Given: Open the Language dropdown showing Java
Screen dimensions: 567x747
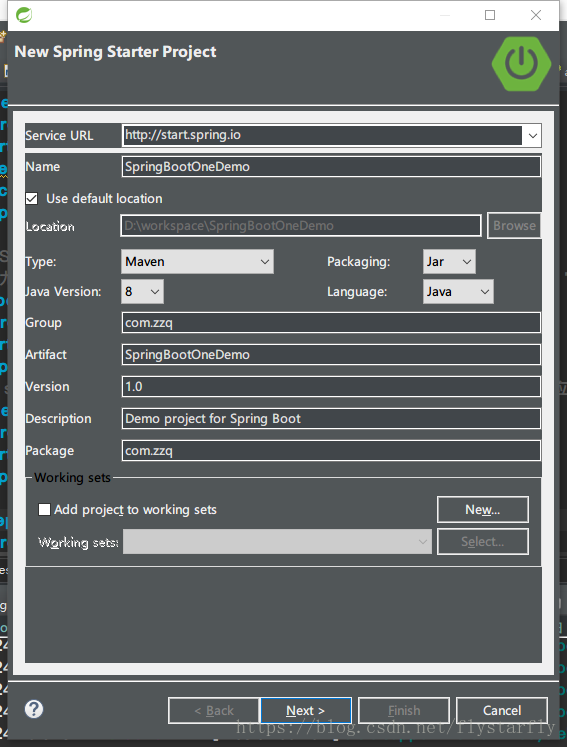Looking at the screenshot, I should pyautogui.click(x=458, y=292).
